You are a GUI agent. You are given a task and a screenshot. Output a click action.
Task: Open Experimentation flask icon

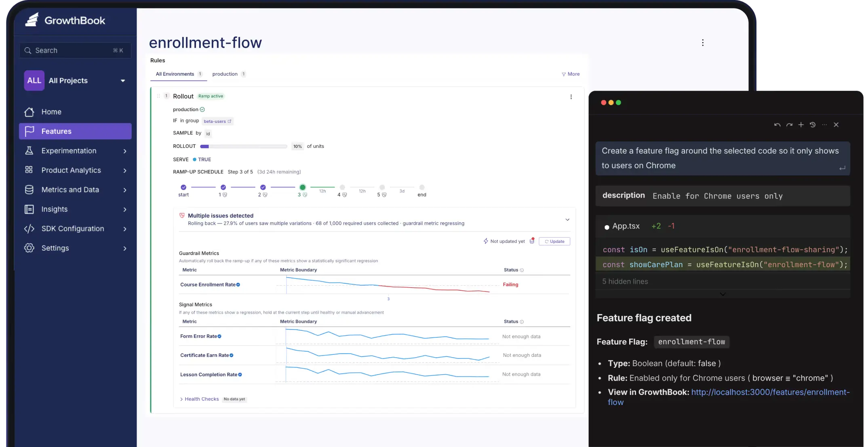[29, 151]
